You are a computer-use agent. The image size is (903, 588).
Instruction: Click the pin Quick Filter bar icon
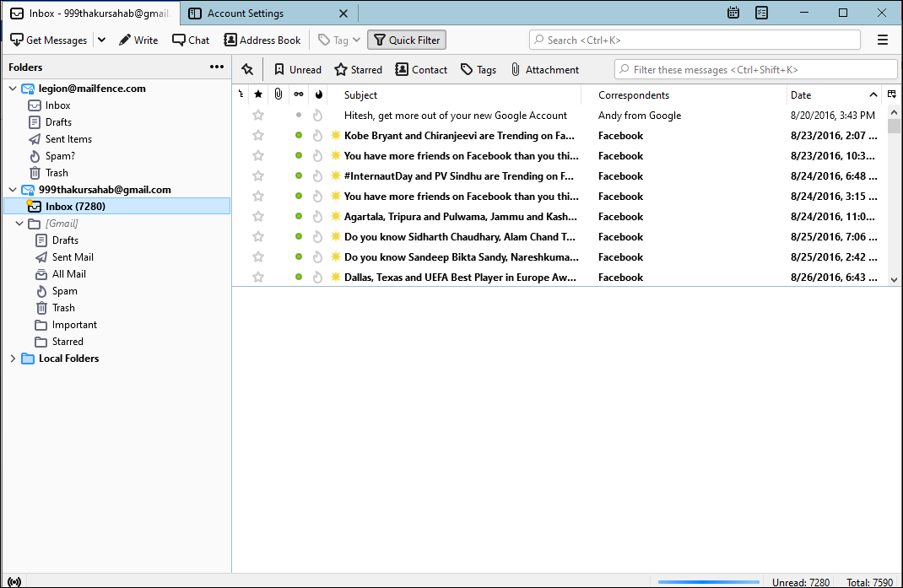[x=247, y=70]
